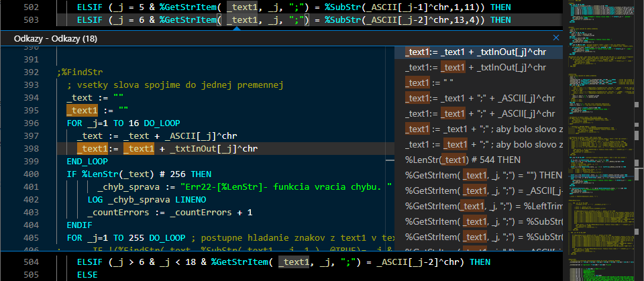Screen dimensions: 644x281
Task: Place cursor on the ;%FindStr comment
Action: tap(79, 72)
